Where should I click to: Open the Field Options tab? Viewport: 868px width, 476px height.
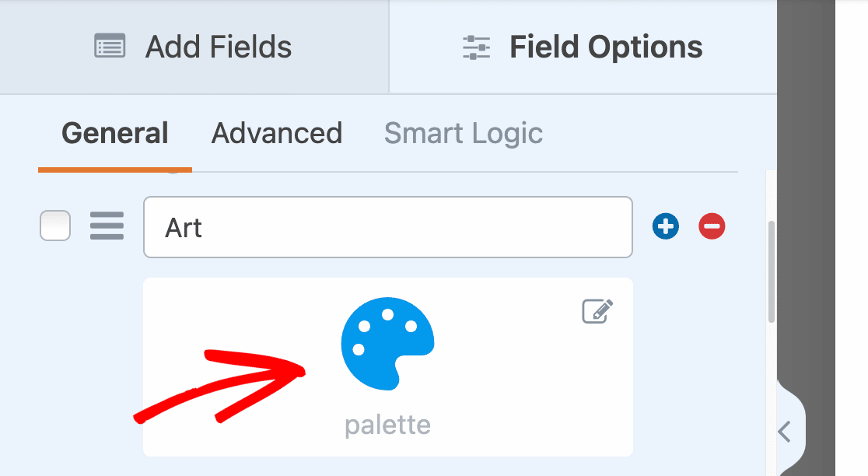583,47
